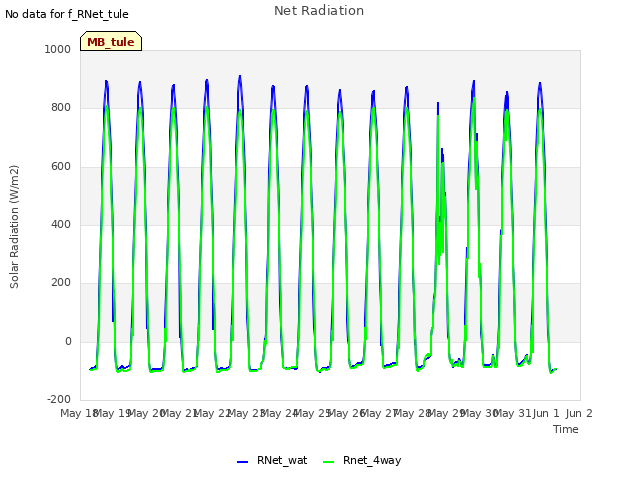Select the Solar Radiation (W/m2) axis label
This screenshot has width=640, height=480.
click(14, 227)
